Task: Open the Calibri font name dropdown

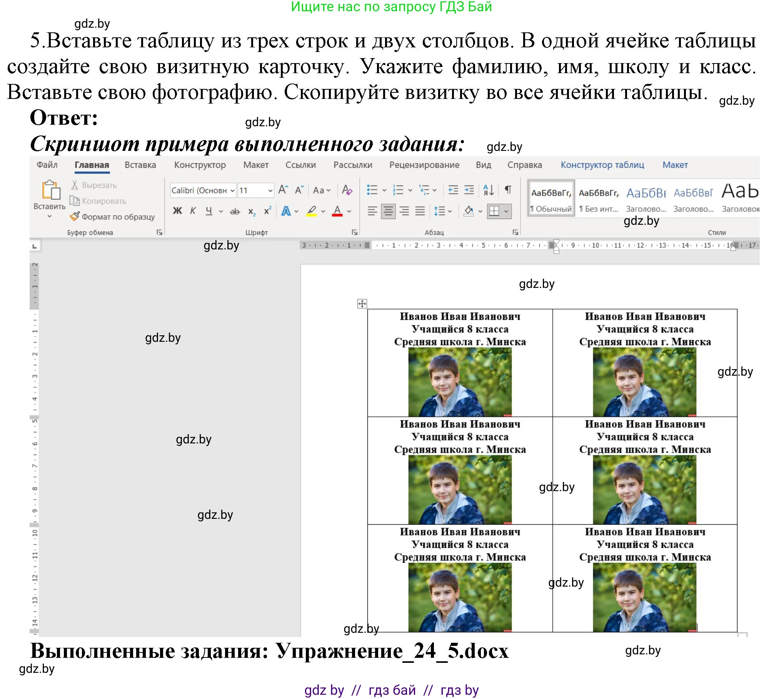Action: pos(232,191)
